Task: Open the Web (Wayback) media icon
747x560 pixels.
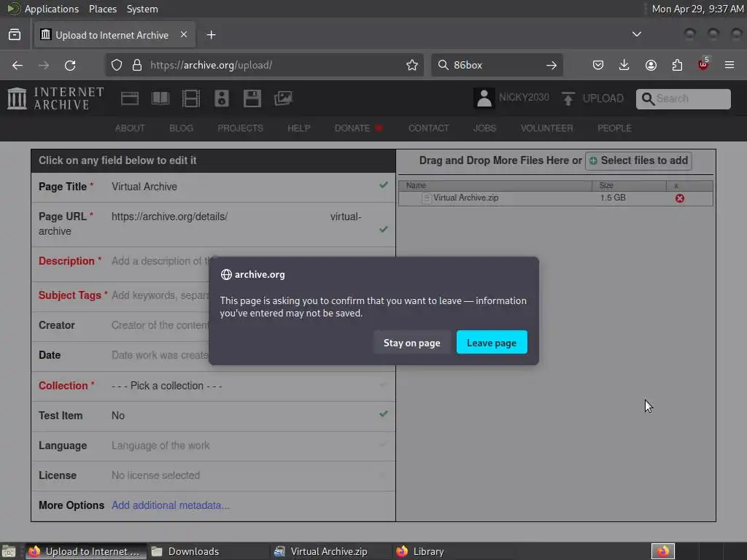Action: tap(130, 98)
